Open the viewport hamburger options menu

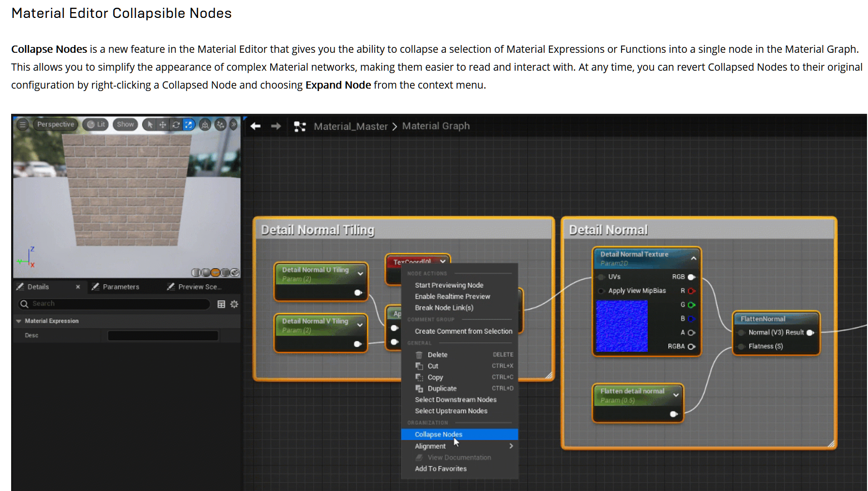click(x=22, y=125)
